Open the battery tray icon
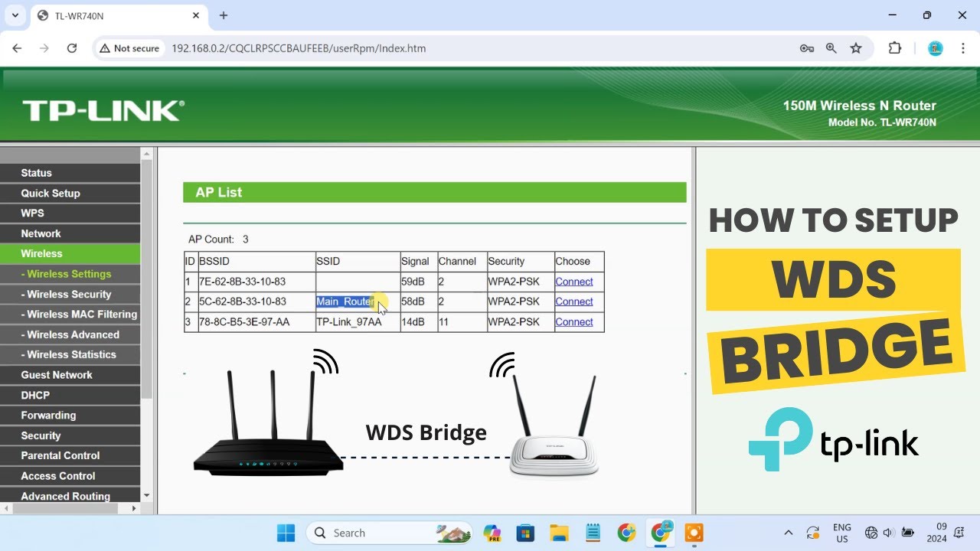Viewport: 980px width, 551px height. point(908,533)
